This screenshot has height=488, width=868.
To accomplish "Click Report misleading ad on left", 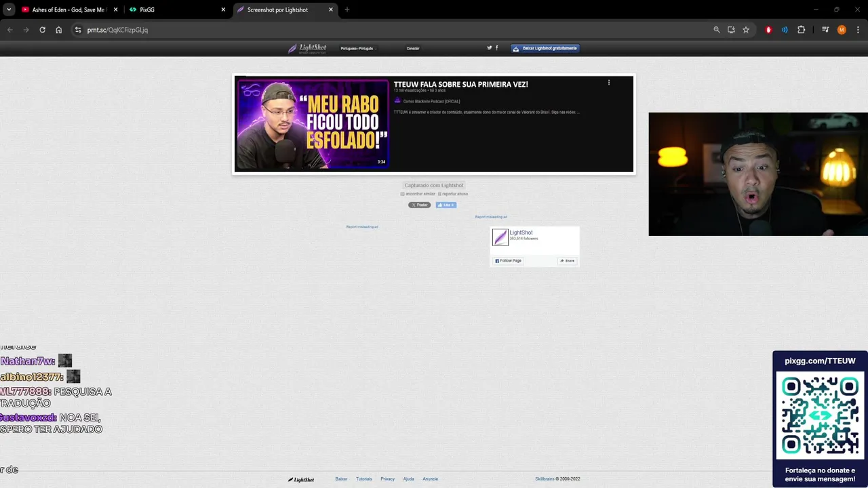I will [362, 226].
